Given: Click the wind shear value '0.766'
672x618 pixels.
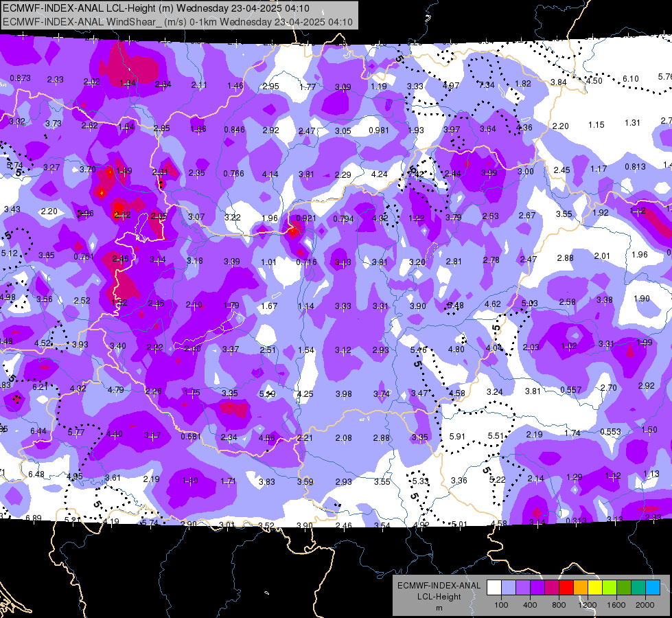Looking at the screenshot, I should click(x=233, y=174).
